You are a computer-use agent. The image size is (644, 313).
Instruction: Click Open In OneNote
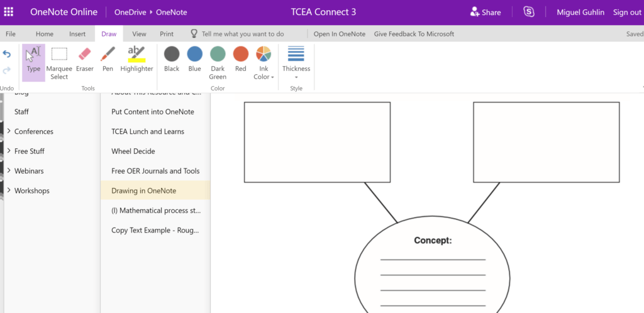(339, 34)
